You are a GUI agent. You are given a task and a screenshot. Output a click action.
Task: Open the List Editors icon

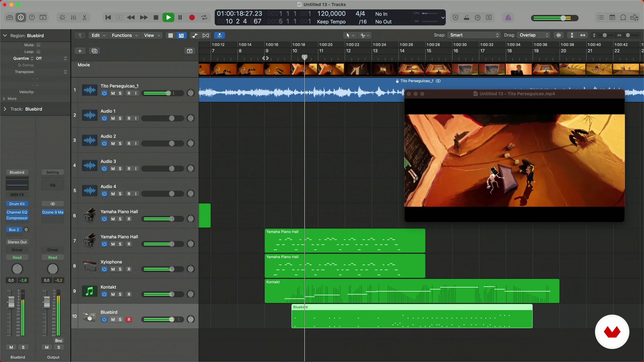pyautogui.click(x=601, y=17)
